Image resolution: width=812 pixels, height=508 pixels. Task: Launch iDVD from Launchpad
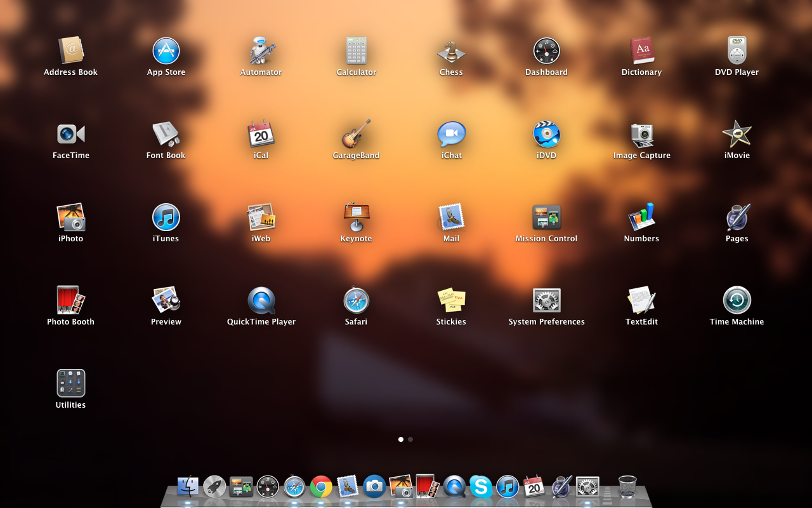546,134
